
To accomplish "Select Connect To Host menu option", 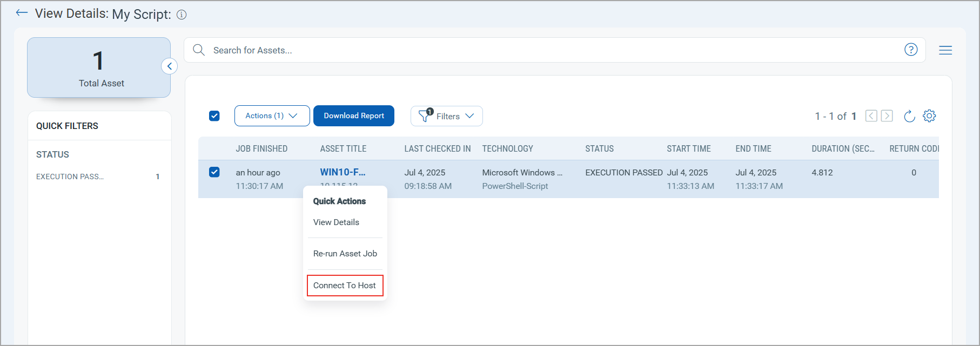I will click(345, 286).
